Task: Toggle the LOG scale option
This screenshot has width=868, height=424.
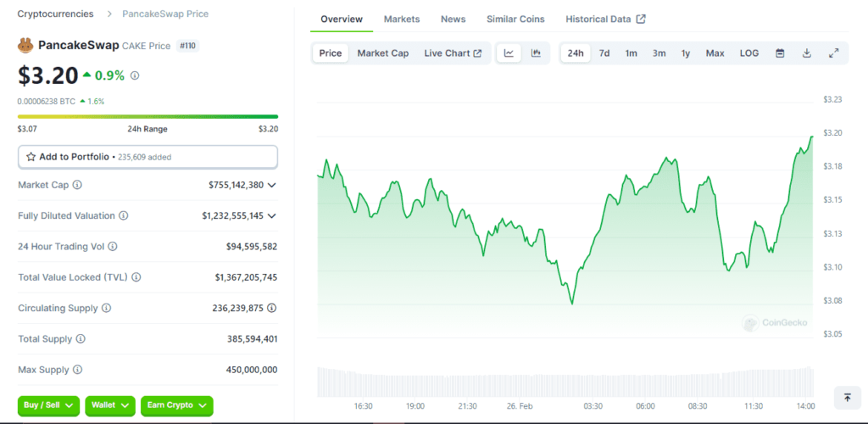Action: [749, 53]
